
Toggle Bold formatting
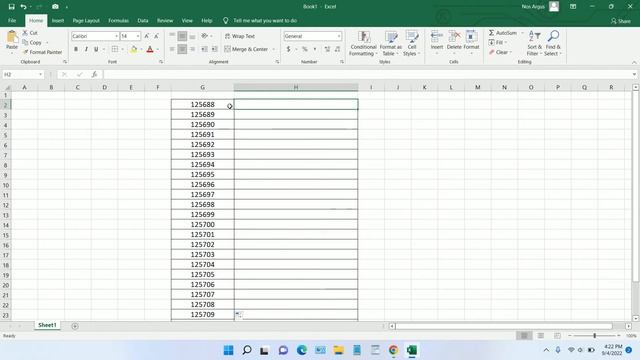coord(76,49)
